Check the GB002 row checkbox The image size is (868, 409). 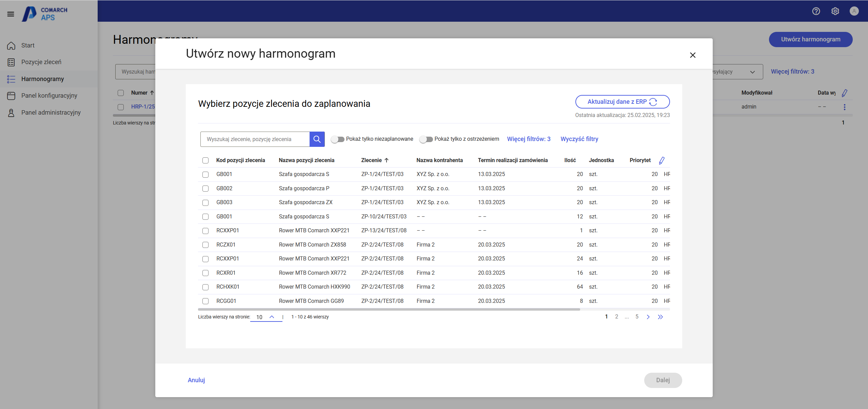(205, 189)
